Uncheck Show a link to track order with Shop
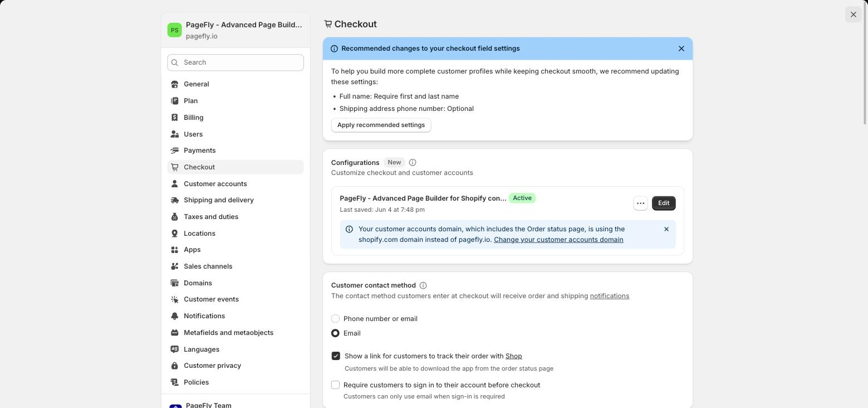Image resolution: width=868 pixels, height=408 pixels. pos(336,356)
